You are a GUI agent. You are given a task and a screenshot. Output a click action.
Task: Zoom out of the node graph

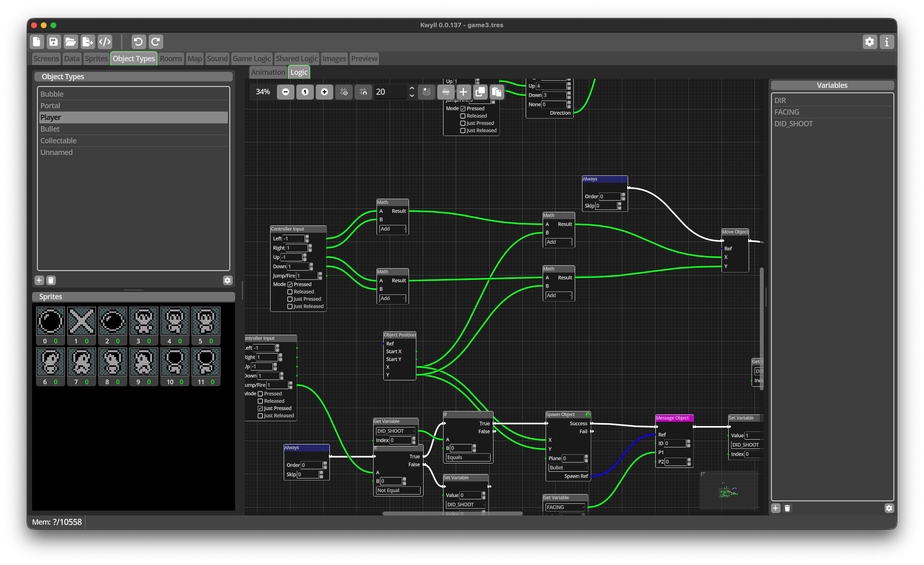[286, 92]
